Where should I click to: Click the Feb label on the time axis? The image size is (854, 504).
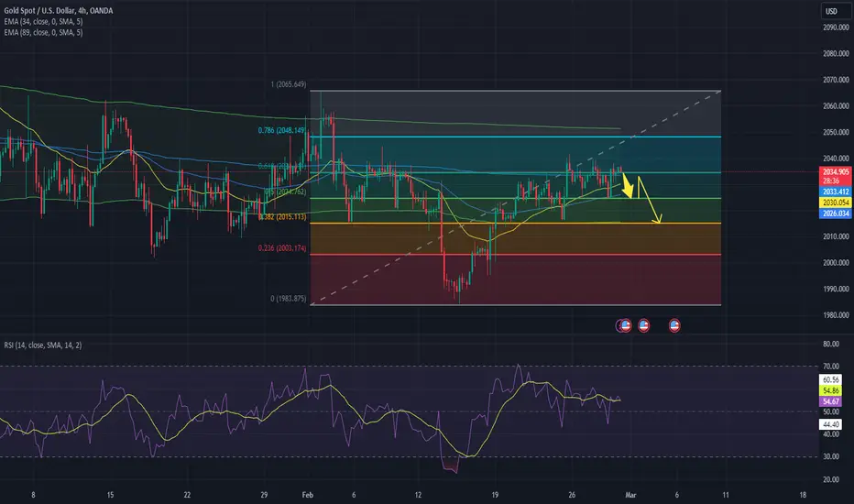pos(308,495)
